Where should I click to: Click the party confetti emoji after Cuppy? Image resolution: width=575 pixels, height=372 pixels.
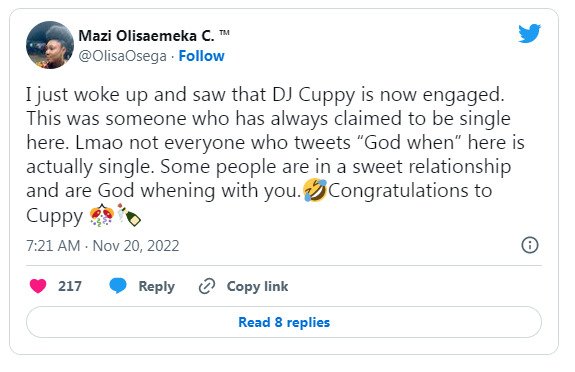(x=102, y=215)
